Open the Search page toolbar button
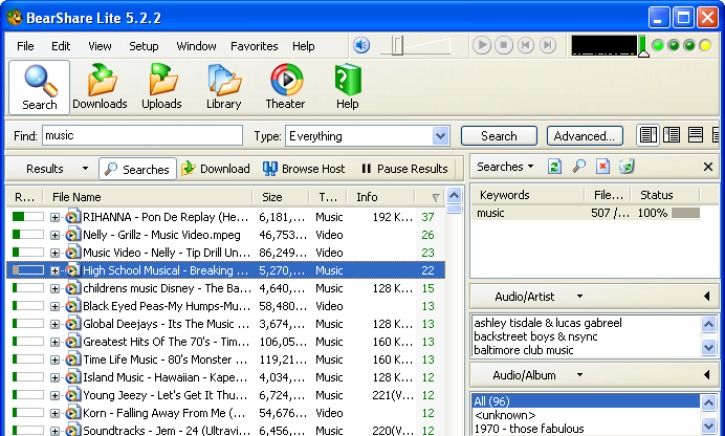The height and width of the screenshot is (436, 725). [x=39, y=87]
